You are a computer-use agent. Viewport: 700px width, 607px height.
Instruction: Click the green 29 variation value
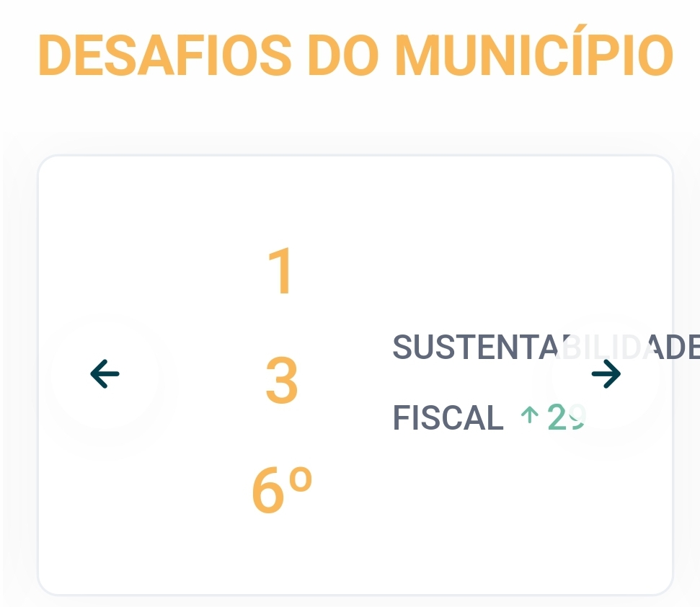566,417
